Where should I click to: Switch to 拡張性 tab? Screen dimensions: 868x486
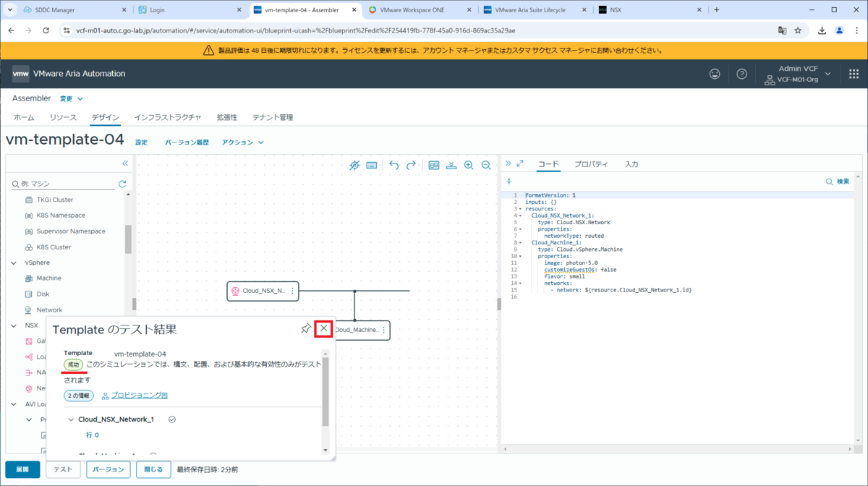click(x=227, y=117)
